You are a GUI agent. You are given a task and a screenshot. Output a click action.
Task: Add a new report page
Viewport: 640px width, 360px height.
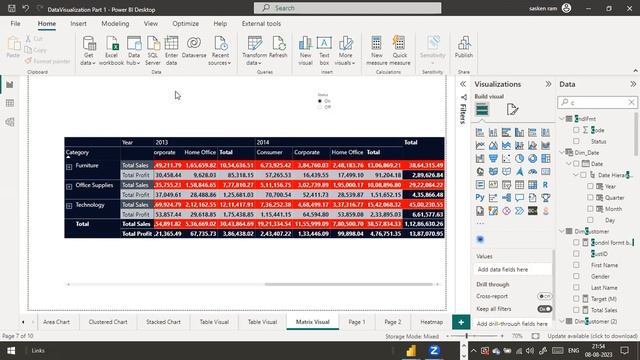(x=461, y=322)
